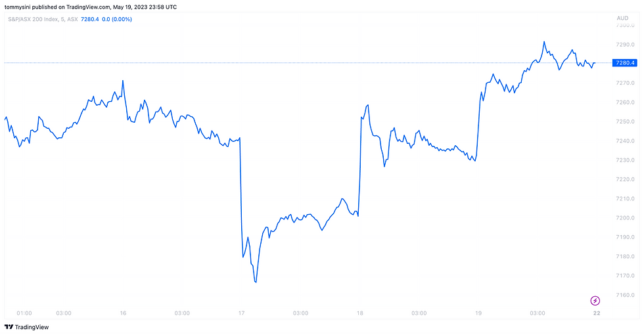Screen dimensions: 644x335
Task: Select the day 19 date marker
Action: coord(478,313)
